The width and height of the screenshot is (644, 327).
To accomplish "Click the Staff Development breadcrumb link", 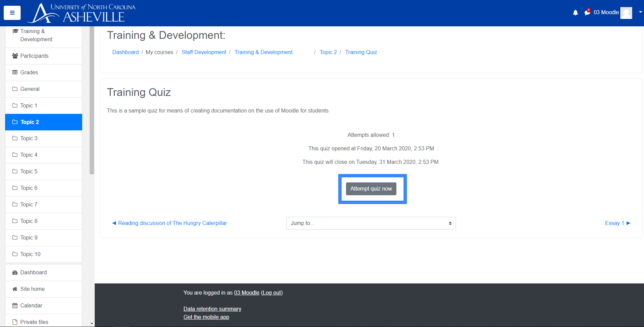I will pos(204,52).
